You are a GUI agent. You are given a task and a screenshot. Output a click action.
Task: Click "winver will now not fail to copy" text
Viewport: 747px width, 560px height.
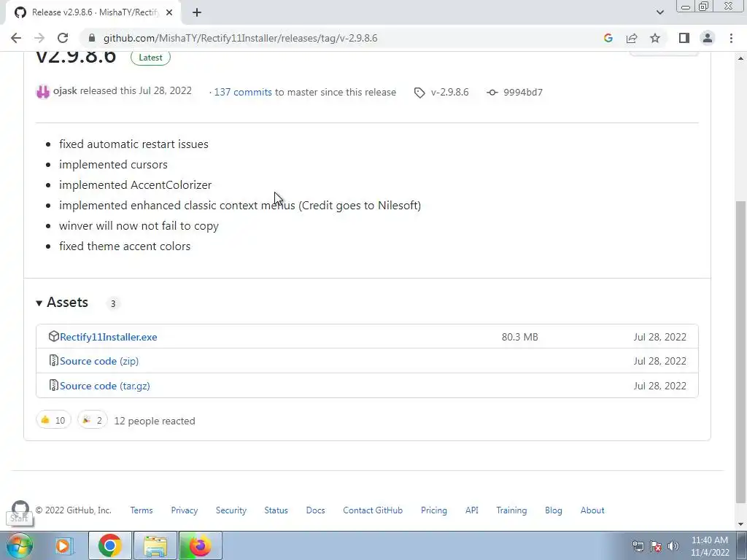(x=139, y=226)
